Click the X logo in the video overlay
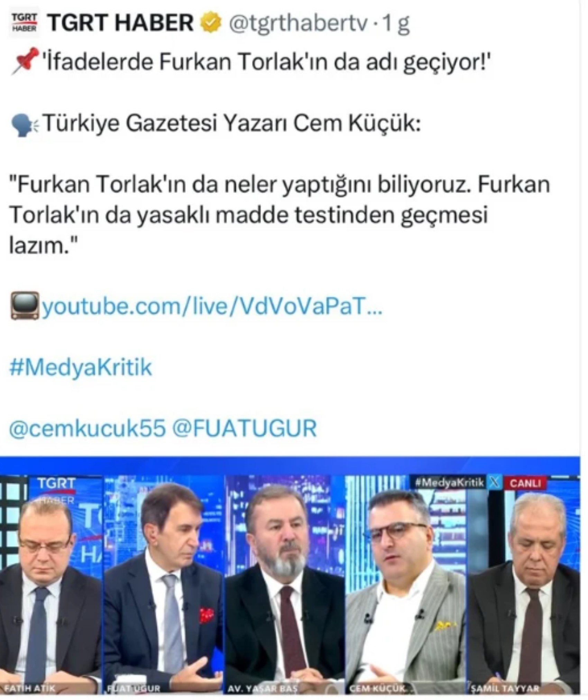 click(495, 483)
